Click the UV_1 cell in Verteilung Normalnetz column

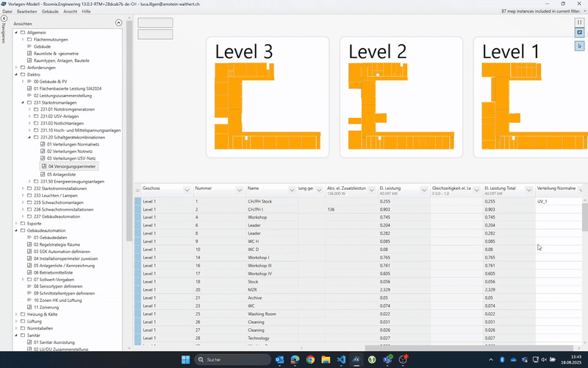(x=559, y=201)
